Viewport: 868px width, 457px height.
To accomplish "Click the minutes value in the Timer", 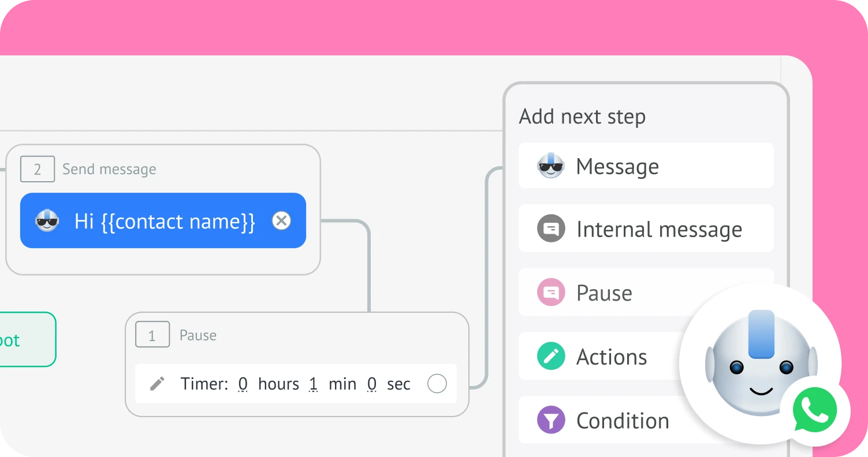I will (314, 384).
